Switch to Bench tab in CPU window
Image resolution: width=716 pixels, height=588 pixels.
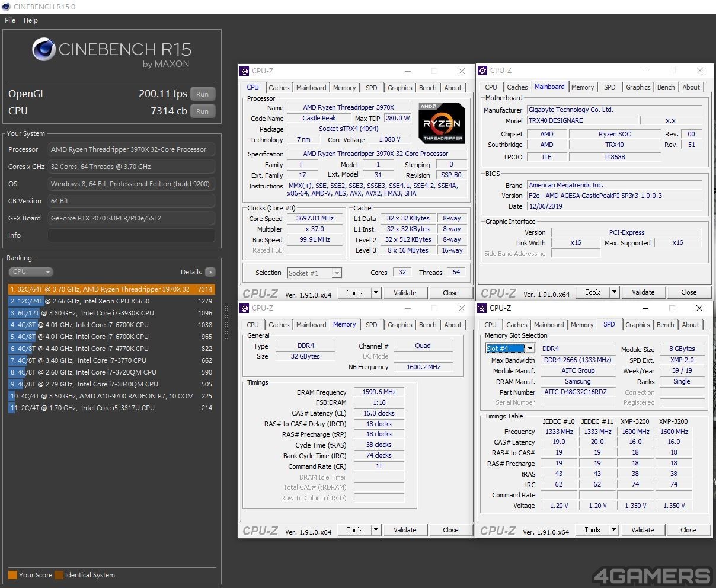click(427, 88)
